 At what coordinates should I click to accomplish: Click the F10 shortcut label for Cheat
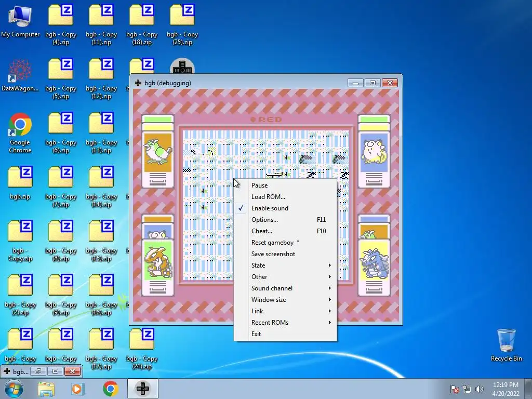321,231
